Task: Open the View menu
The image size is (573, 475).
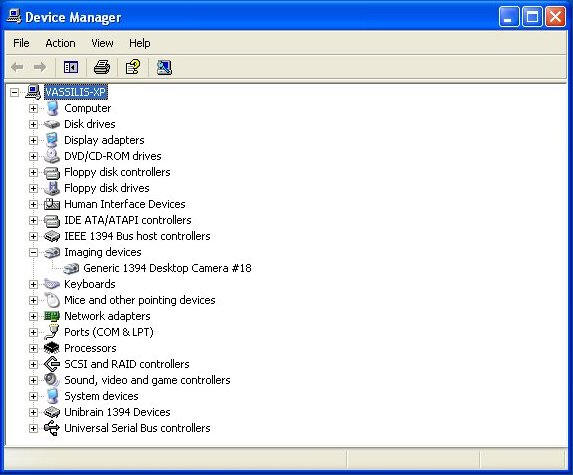Action: 102,43
